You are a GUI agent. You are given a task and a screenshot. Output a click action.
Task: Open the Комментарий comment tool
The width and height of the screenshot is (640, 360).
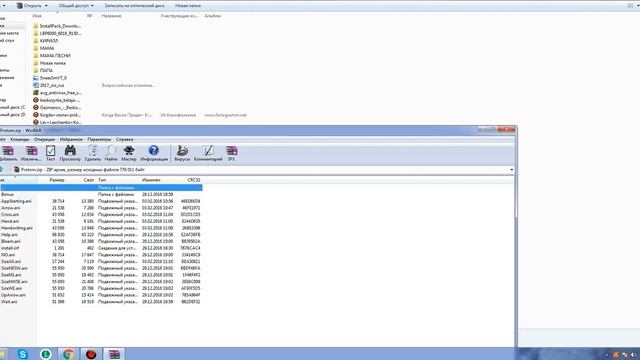tap(208, 153)
